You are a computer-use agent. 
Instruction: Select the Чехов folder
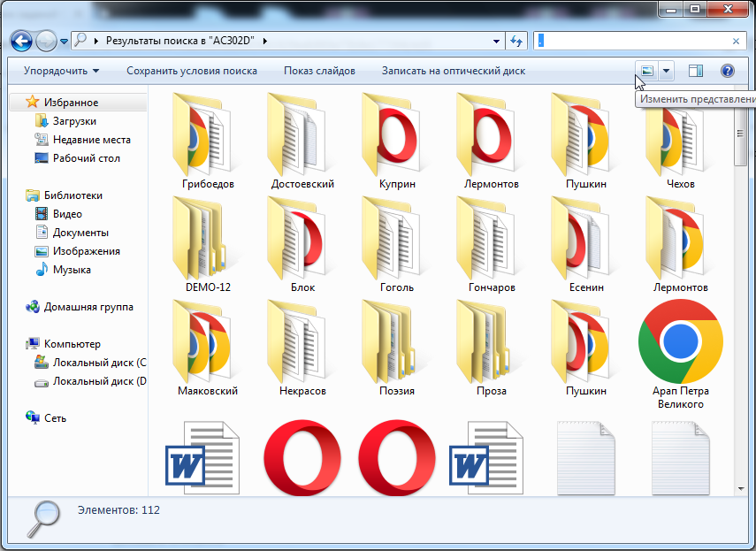[x=680, y=142]
